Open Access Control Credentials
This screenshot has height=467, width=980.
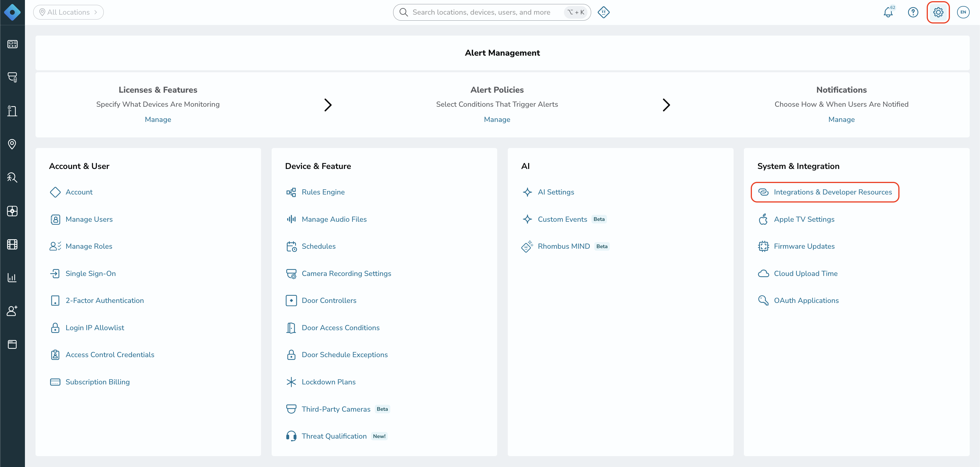pos(110,355)
